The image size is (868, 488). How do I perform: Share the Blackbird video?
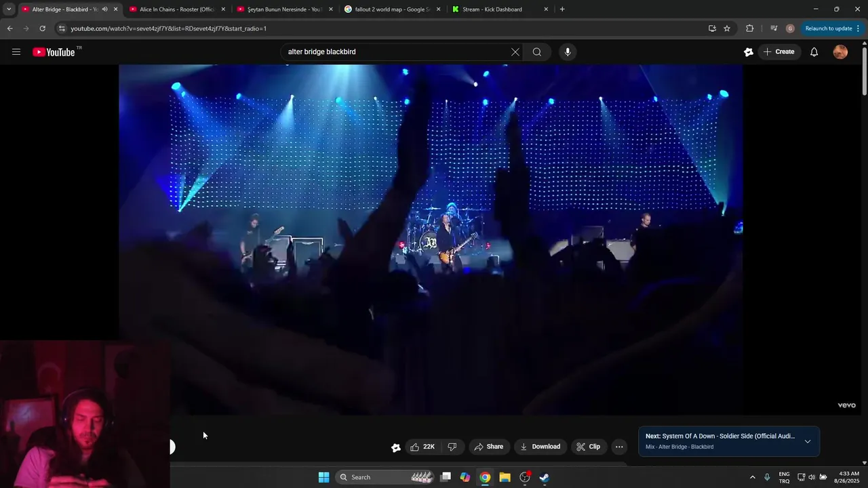(x=488, y=447)
